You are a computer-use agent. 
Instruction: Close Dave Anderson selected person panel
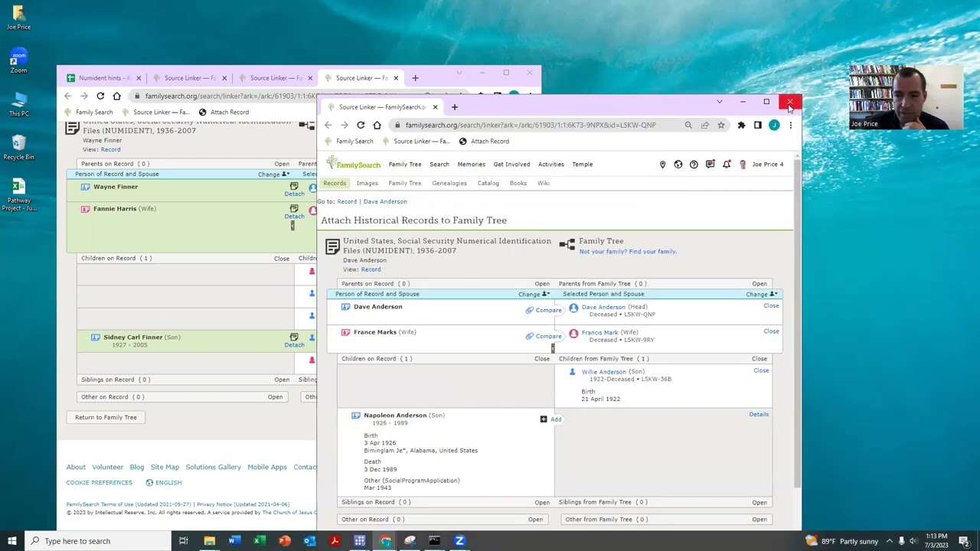click(771, 306)
